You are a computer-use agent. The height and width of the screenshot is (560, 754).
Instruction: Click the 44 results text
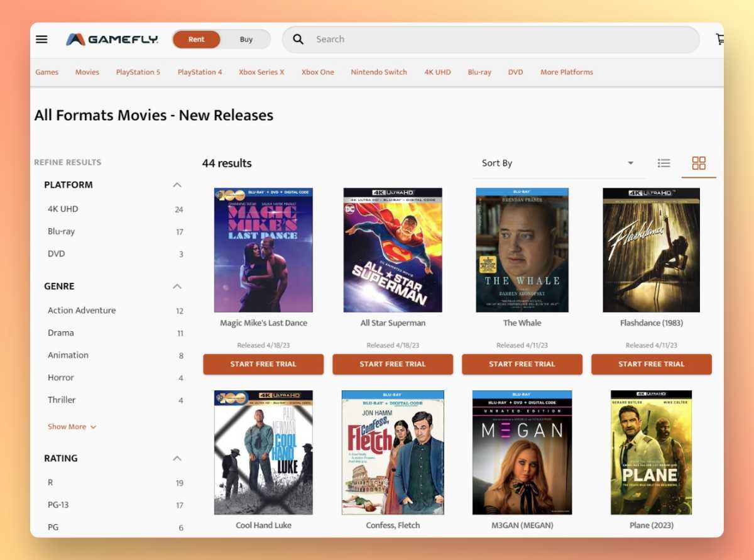click(227, 163)
